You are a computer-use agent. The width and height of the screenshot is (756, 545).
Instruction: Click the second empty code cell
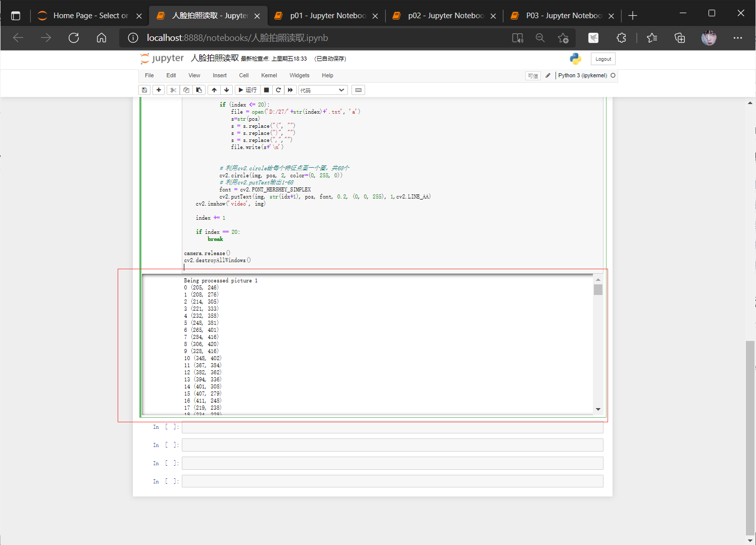(392, 445)
